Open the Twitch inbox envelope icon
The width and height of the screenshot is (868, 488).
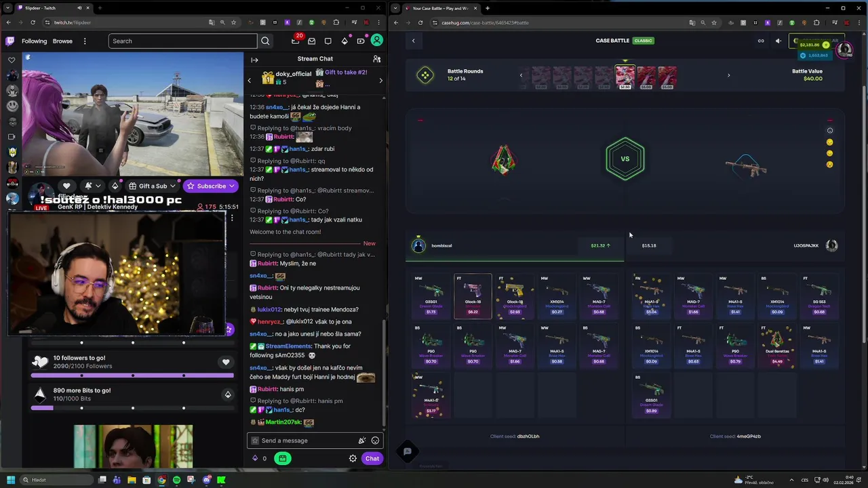(312, 41)
